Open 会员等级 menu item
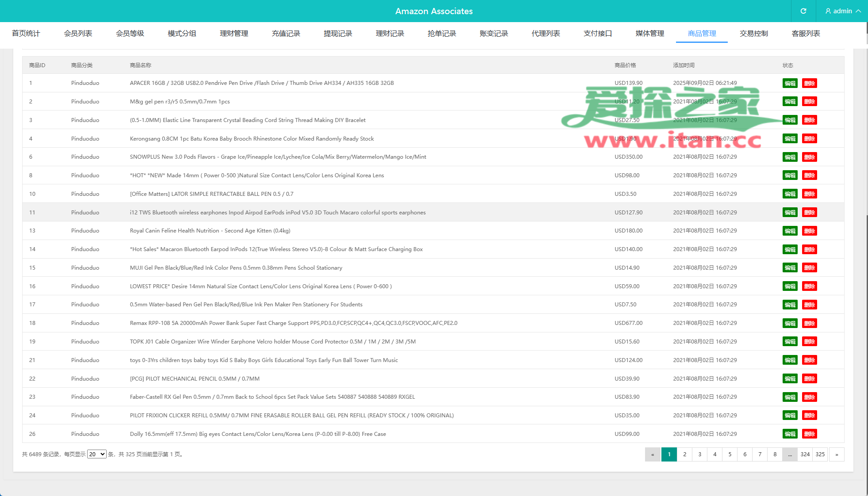 [130, 34]
